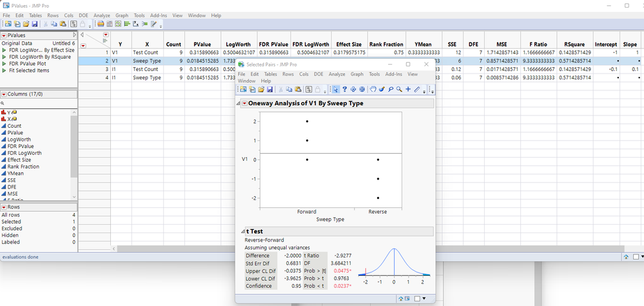Screen dimensions: 644x306
Task: Select the crosshairs plus tool
Action: tap(408, 89)
